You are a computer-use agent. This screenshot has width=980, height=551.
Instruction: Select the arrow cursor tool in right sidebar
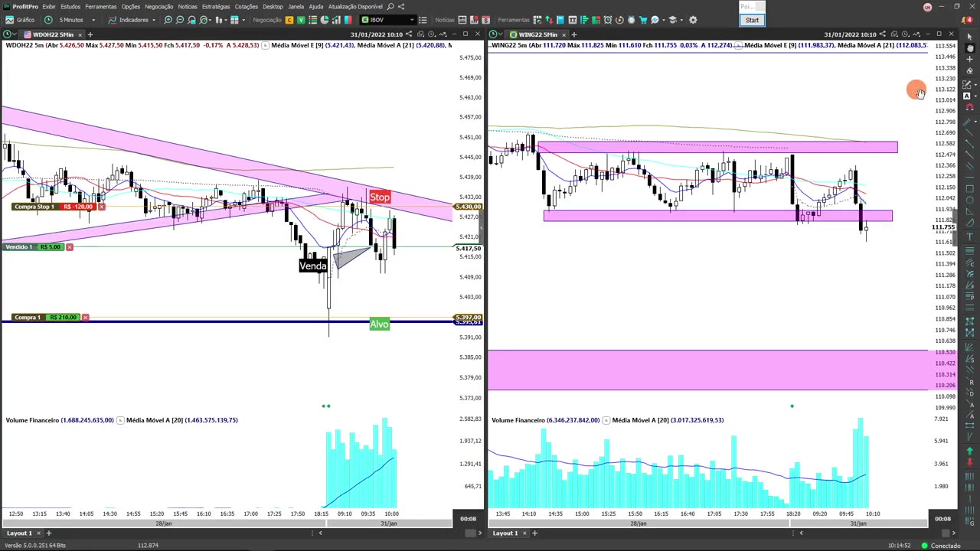pyautogui.click(x=969, y=36)
